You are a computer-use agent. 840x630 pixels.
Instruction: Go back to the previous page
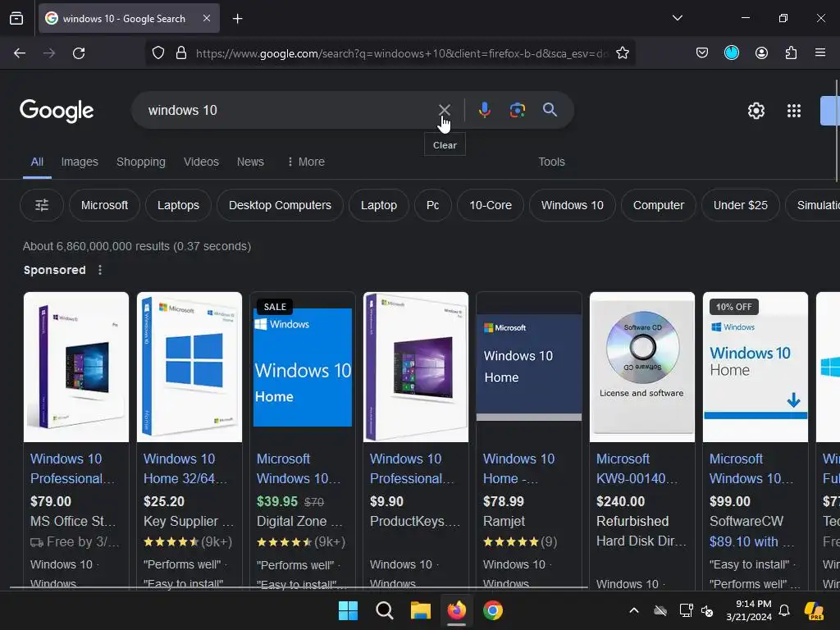20,53
